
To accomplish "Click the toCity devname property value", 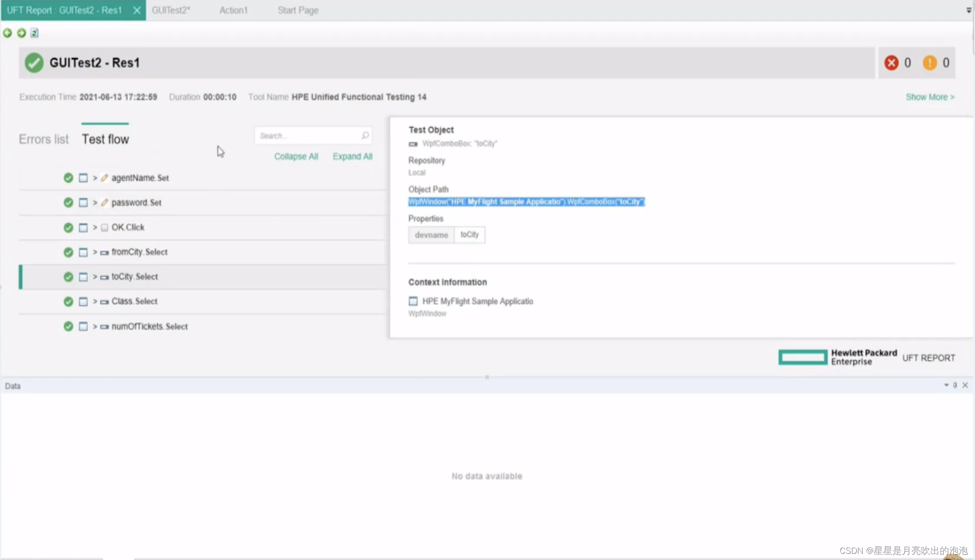I will pyautogui.click(x=470, y=235).
